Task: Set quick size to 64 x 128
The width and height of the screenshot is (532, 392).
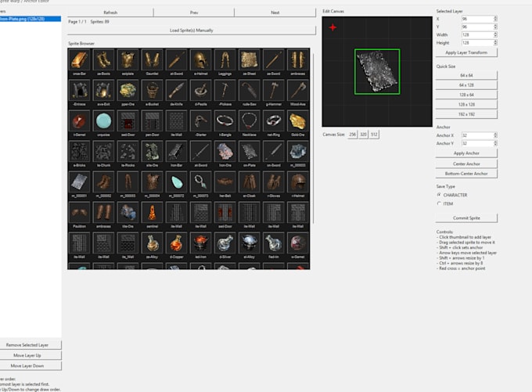Action: 466,85
